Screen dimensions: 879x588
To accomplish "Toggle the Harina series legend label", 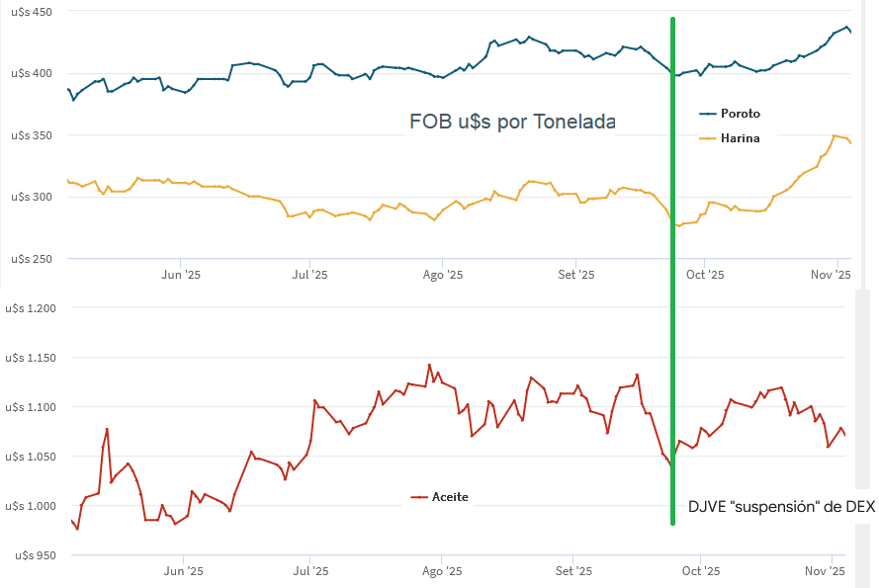I will tap(740, 138).
